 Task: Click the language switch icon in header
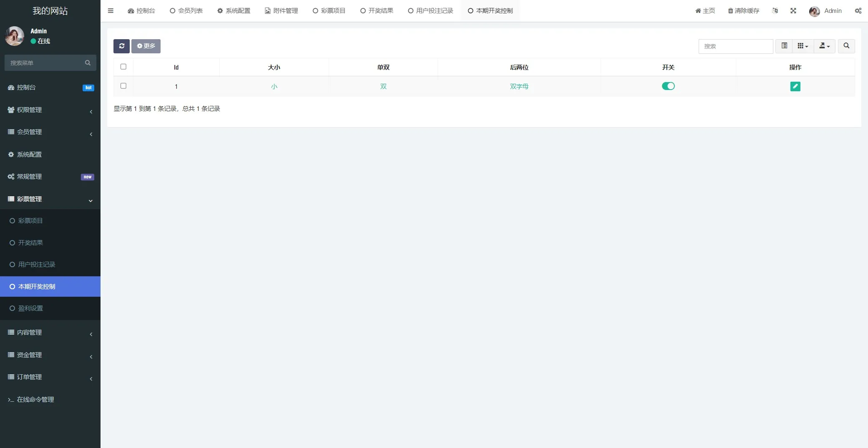[775, 11]
